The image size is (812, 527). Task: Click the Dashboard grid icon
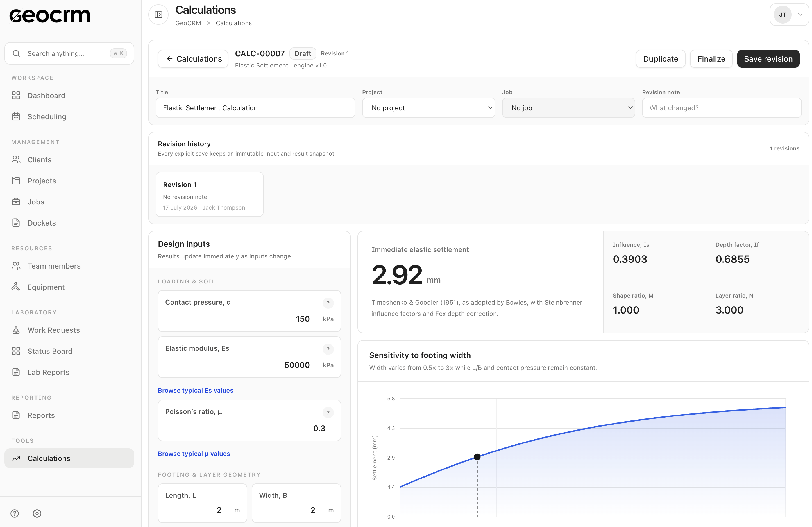pyautogui.click(x=16, y=96)
